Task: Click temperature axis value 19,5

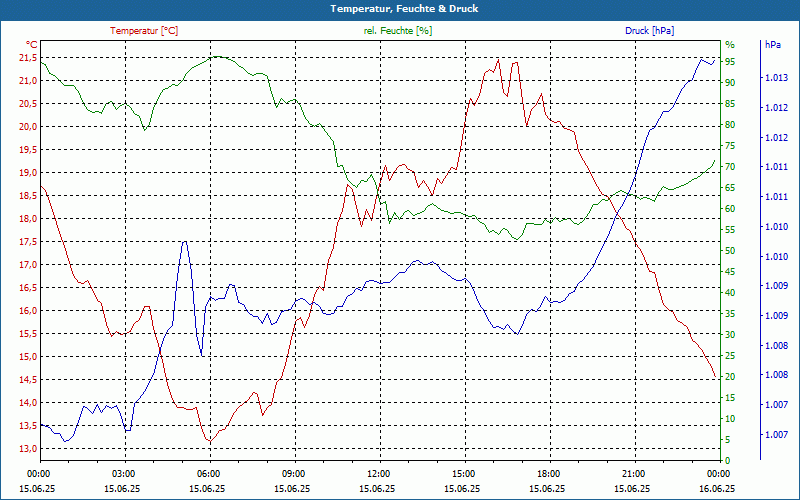Action: [x=28, y=149]
